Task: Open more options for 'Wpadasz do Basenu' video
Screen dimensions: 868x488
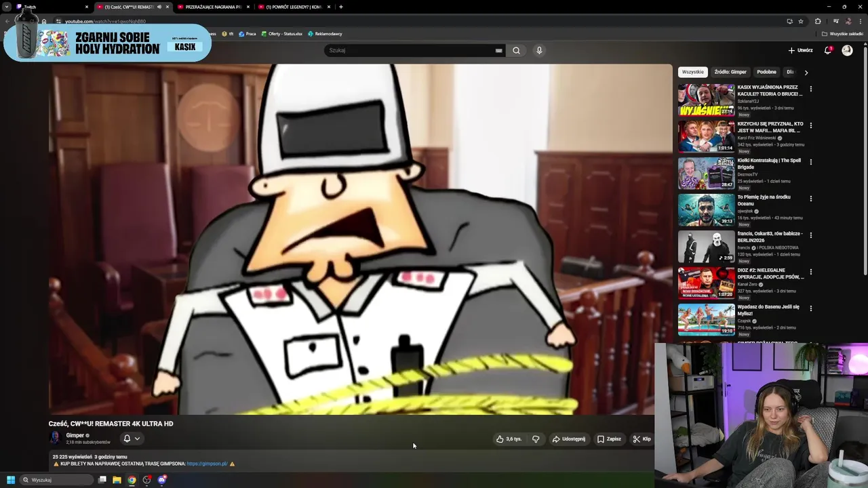Action: point(810,308)
